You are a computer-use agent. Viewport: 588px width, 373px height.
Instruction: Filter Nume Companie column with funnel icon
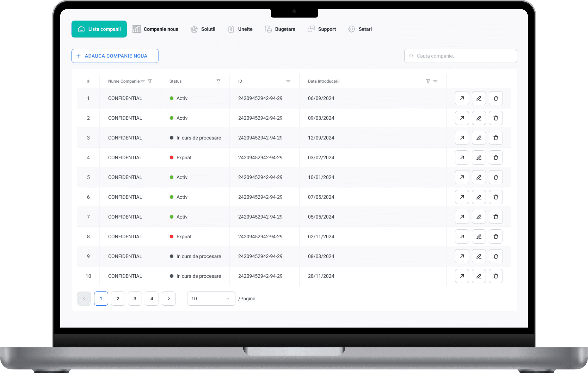pos(150,81)
